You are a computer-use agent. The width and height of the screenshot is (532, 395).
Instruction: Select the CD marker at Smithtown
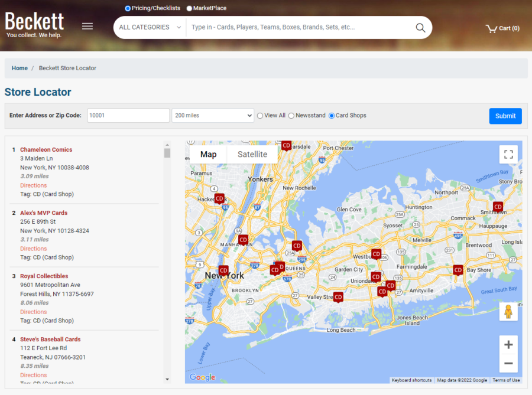point(498,207)
